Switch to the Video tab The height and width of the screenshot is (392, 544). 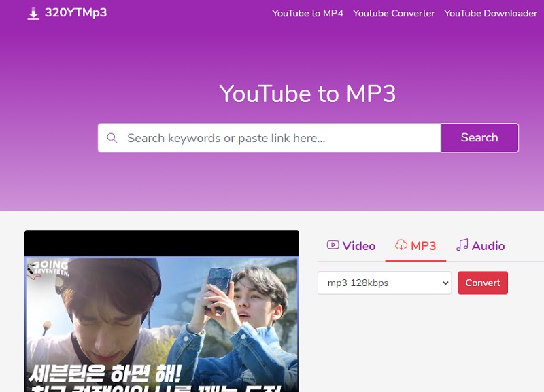(x=351, y=246)
